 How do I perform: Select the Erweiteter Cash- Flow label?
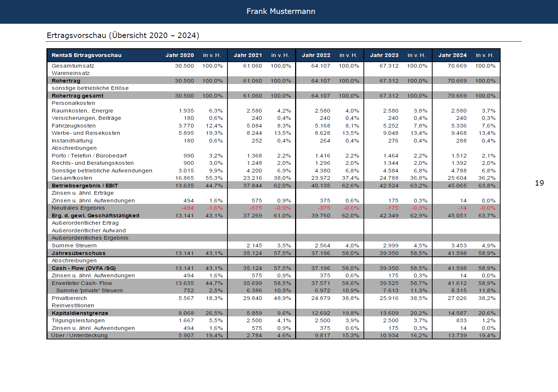tap(82, 283)
